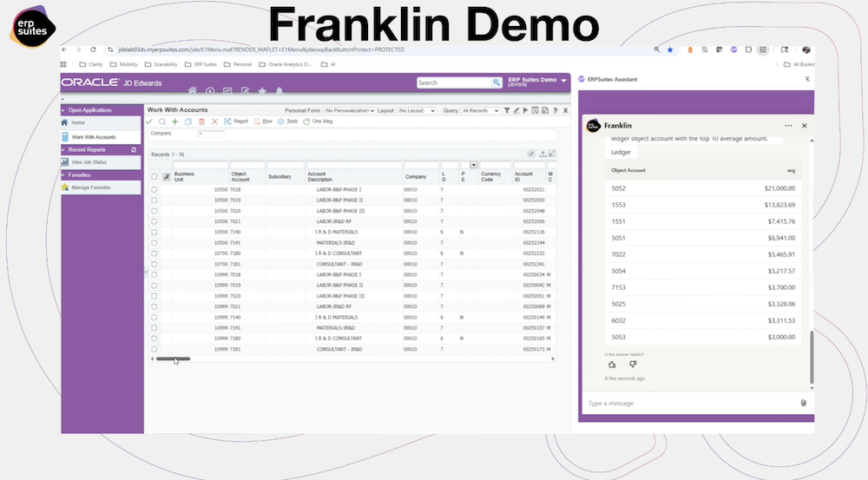Image resolution: width=868 pixels, height=480 pixels.
Task: Open View Job Status link
Action: click(101, 162)
